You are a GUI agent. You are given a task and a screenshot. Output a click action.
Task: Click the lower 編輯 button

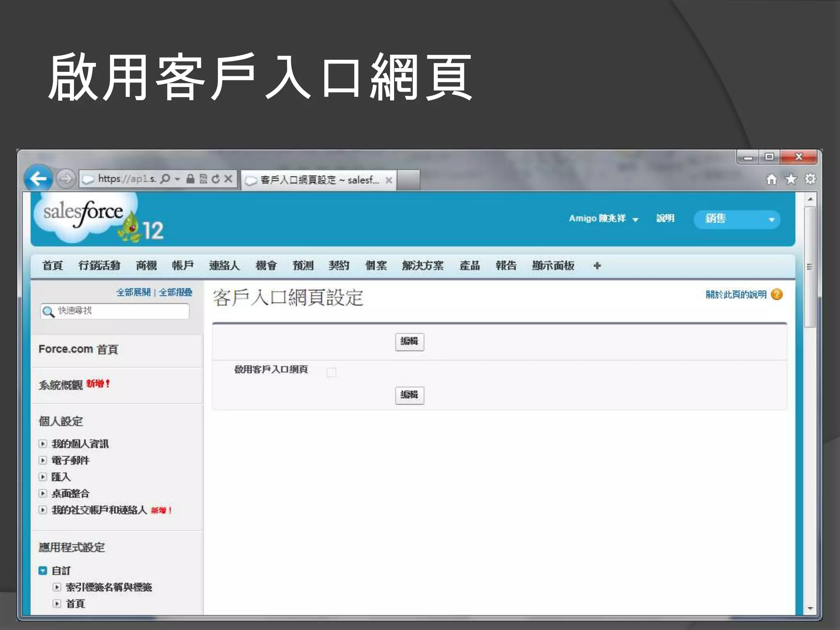pyautogui.click(x=409, y=395)
